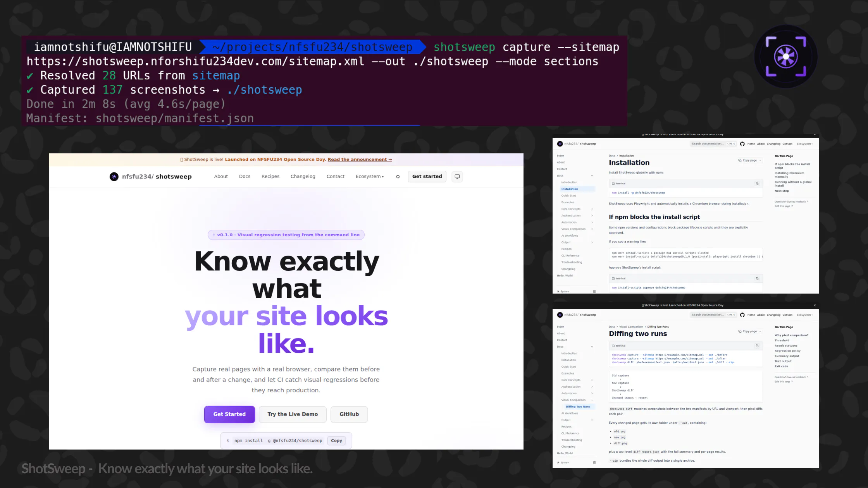
Task: Open Ecosystem dropdown in the landing page navbar
Action: tap(370, 177)
